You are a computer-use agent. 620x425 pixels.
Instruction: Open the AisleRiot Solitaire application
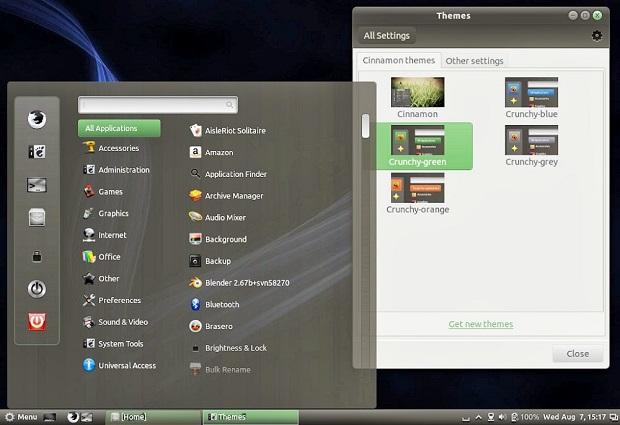[x=227, y=130]
